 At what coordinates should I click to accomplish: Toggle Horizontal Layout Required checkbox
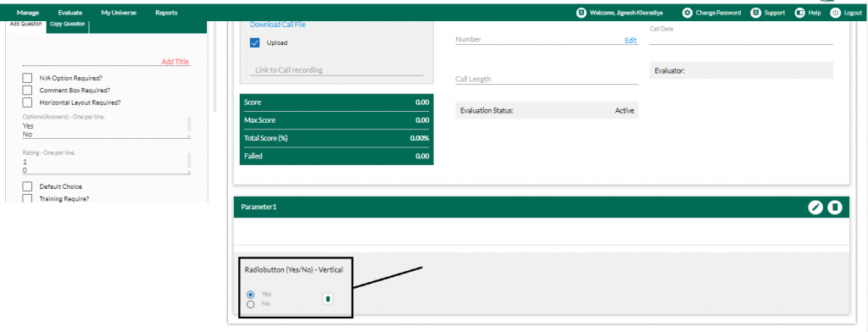tap(27, 102)
